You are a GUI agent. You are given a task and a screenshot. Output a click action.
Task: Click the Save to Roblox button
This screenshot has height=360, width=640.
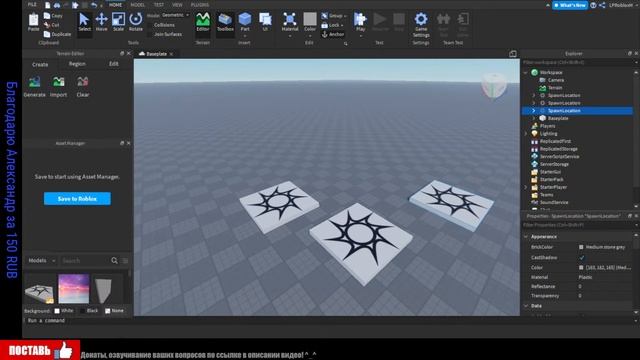pyautogui.click(x=77, y=199)
